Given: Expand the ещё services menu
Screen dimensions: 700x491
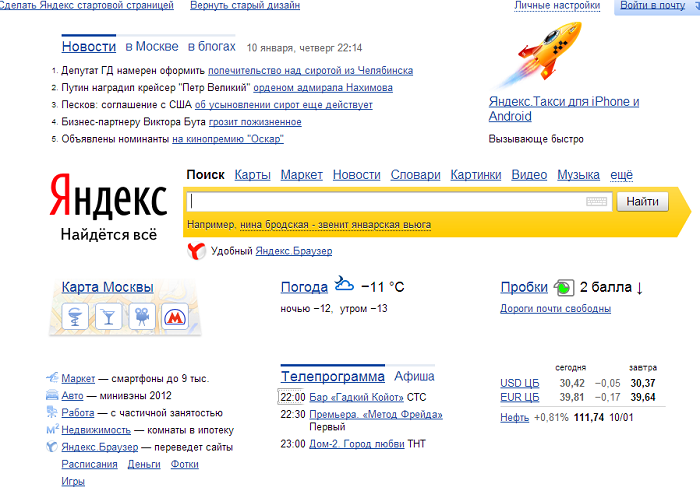Looking at the screenshot, I should pyautogui.click(x=621, y=175).
